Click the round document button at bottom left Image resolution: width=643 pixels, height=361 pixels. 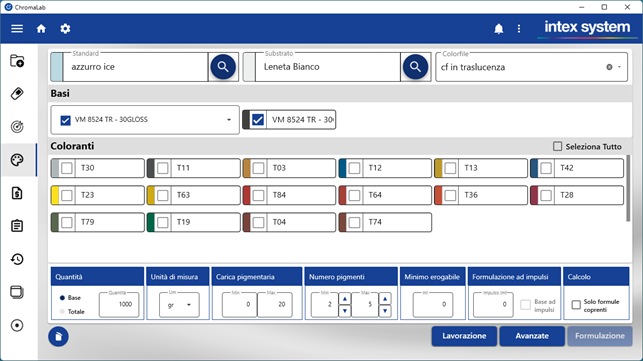tap(58, 336)
